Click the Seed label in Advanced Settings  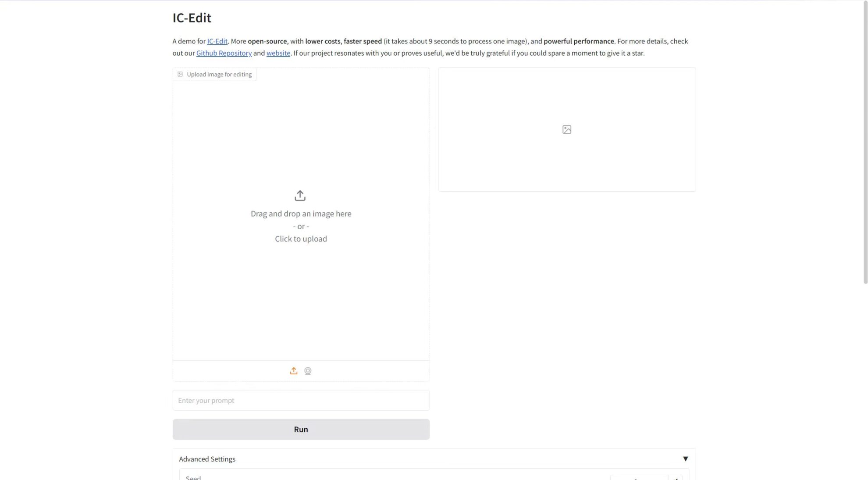pos(193,477)
